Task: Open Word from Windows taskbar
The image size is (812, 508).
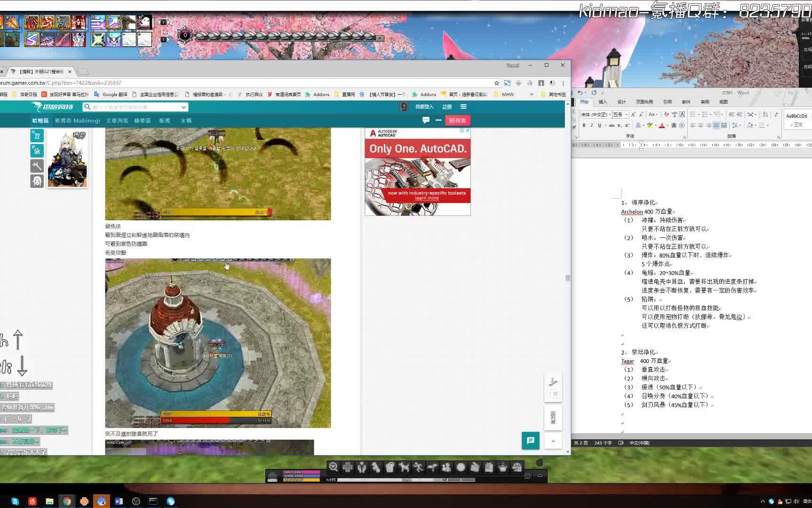Action: pos(119,501)
